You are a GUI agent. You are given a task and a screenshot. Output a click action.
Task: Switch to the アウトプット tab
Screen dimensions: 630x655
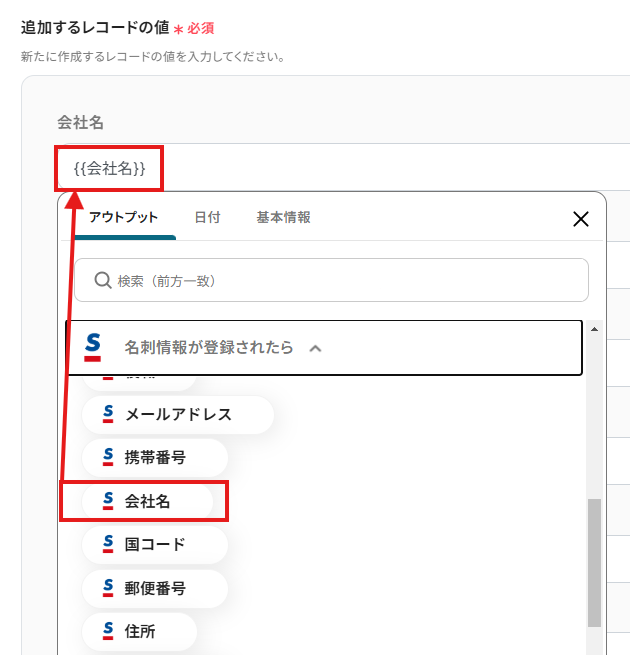(x=124, y=217)
